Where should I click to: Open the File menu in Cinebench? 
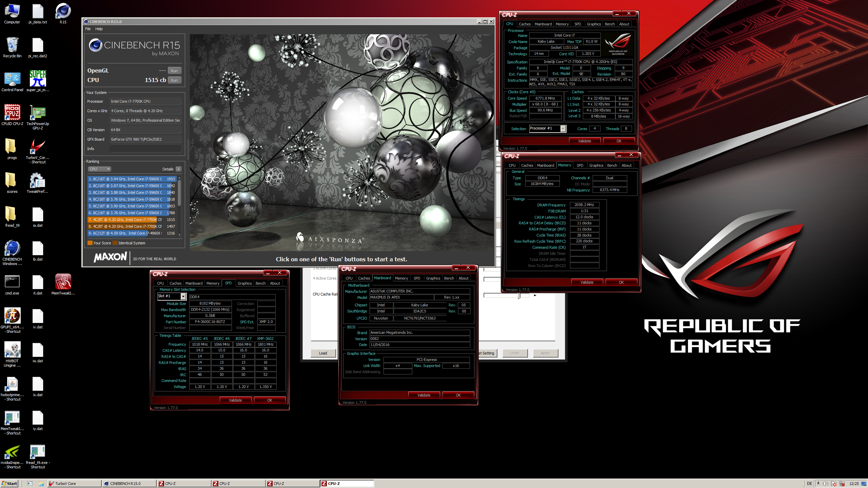point(88,29)
